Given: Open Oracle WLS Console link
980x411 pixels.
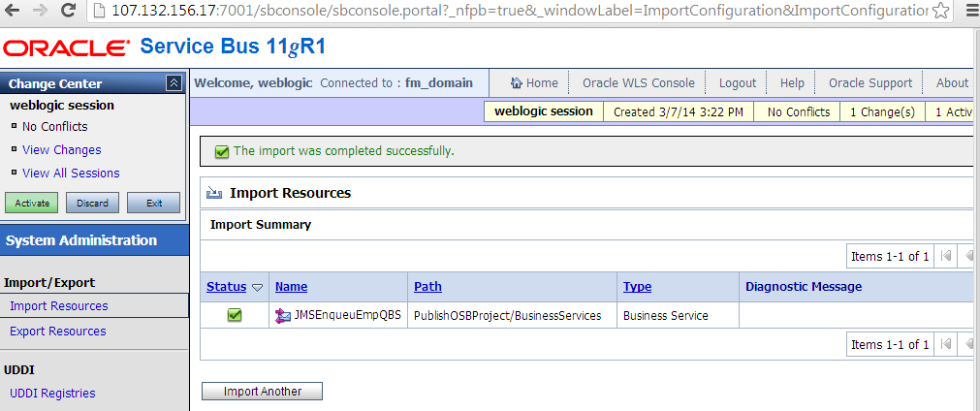Looking at the screenshot, I should click(638, 83).
